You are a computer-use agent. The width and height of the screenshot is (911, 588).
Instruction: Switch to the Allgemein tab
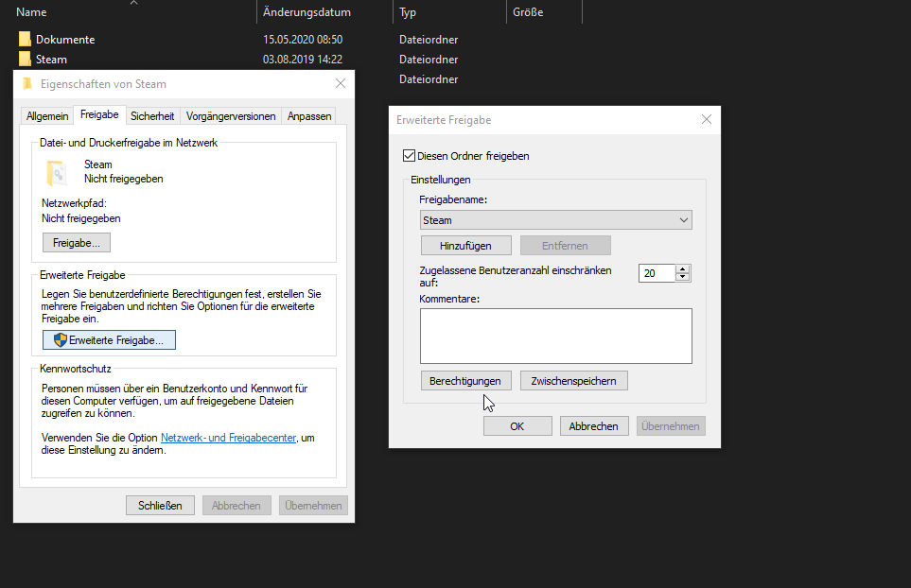pos(47,116)
